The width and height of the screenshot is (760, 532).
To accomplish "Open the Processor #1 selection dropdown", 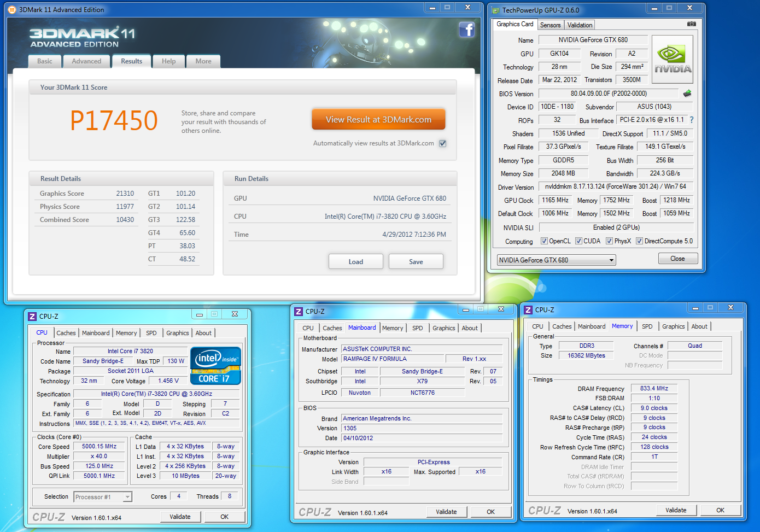I will tap(103, 497).
